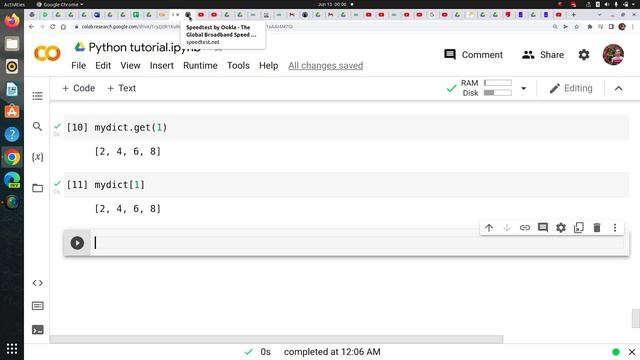The image size is (640, 360).
Task: Show applications grid in dock
Action: [12, 349]
